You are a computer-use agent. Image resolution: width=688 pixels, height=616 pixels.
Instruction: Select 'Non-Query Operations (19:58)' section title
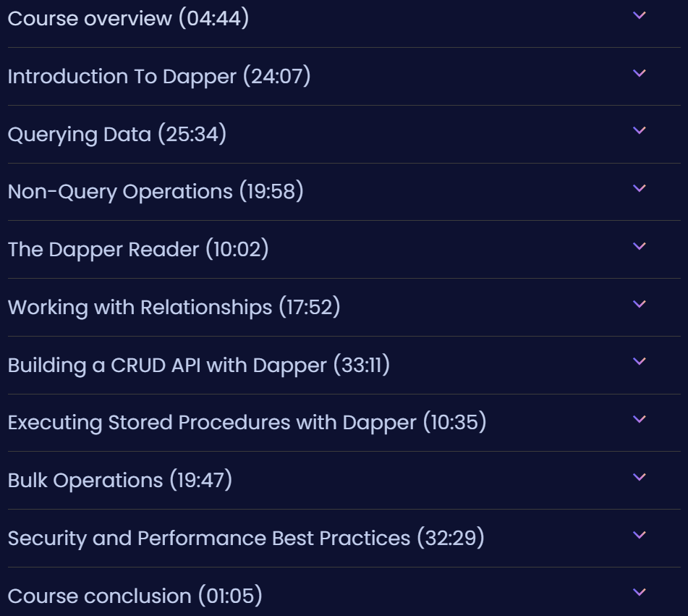click(156, 191)
